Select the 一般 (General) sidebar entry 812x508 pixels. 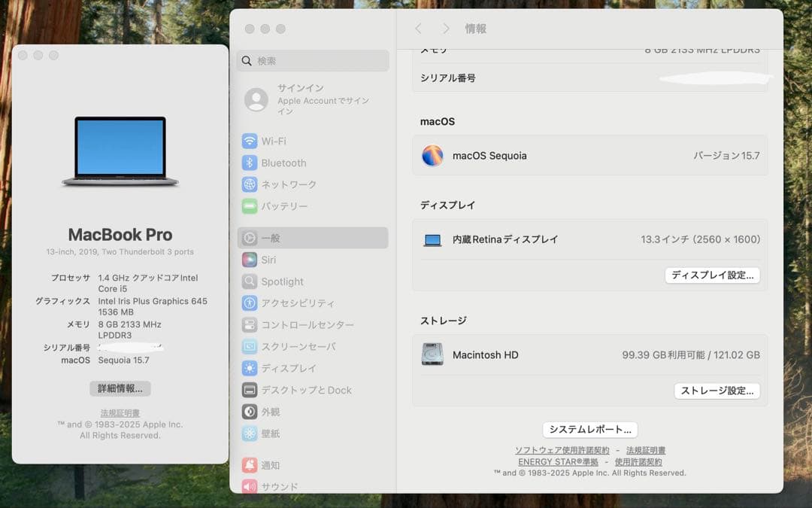pos(271,238)
